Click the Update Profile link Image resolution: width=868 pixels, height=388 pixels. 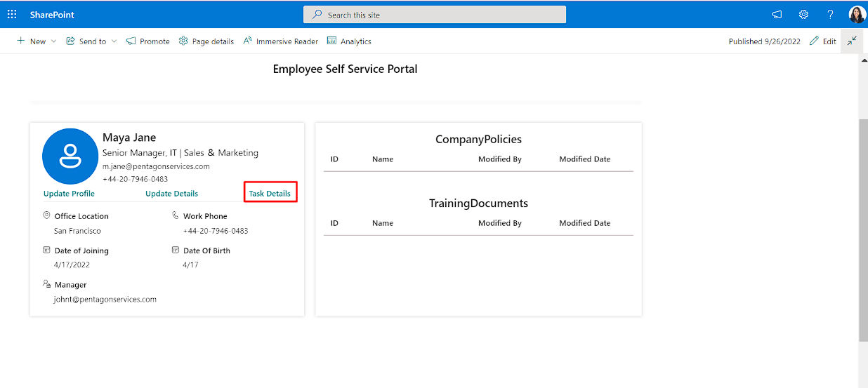click(x=69, y=194)
